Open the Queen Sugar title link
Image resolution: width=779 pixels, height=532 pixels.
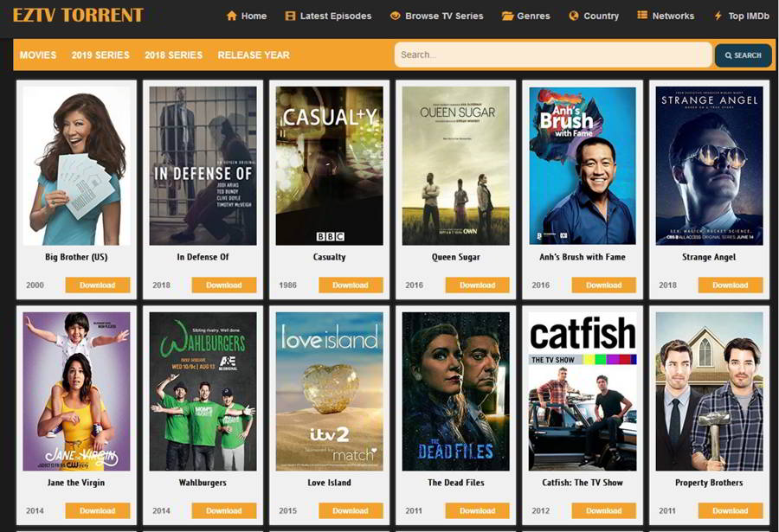[456, 257]
